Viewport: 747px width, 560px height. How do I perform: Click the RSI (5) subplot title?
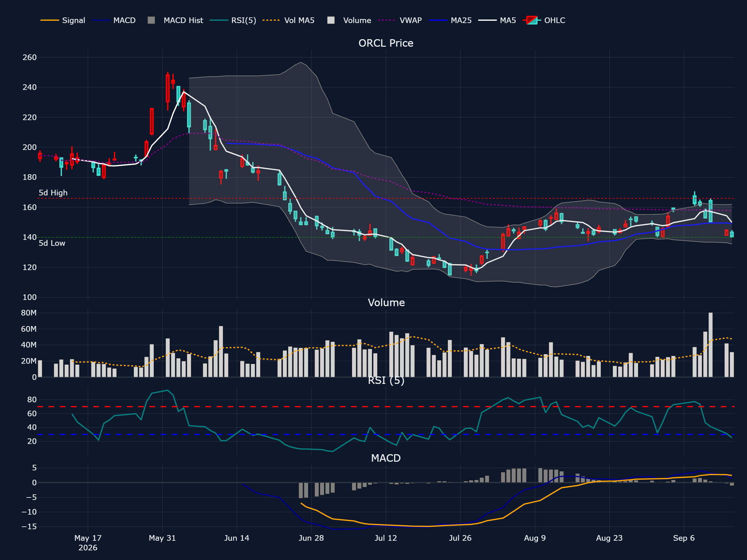pyautogui.click(x=386, y=380)
